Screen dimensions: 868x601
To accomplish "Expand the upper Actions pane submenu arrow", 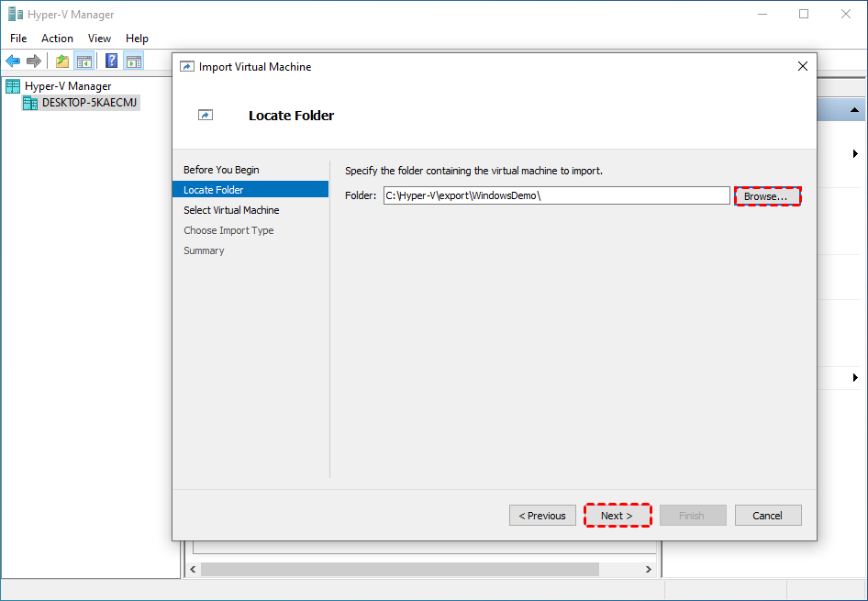I will (856, 154).
